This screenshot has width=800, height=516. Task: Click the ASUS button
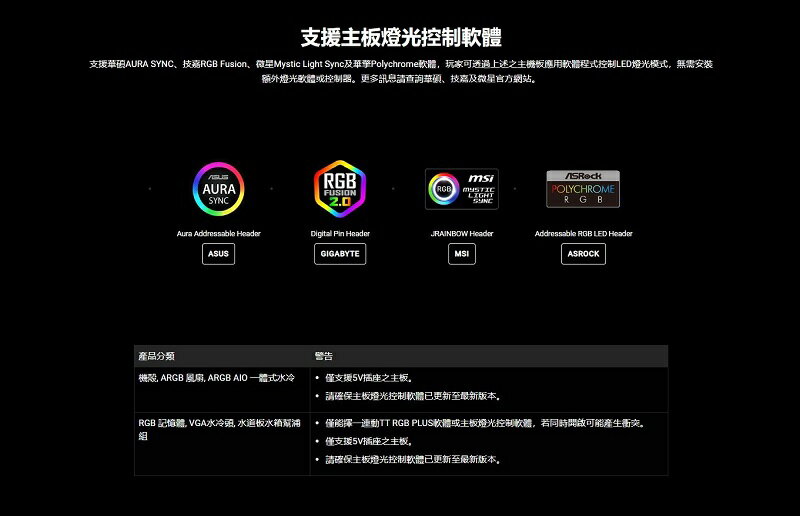pos(218,254)
